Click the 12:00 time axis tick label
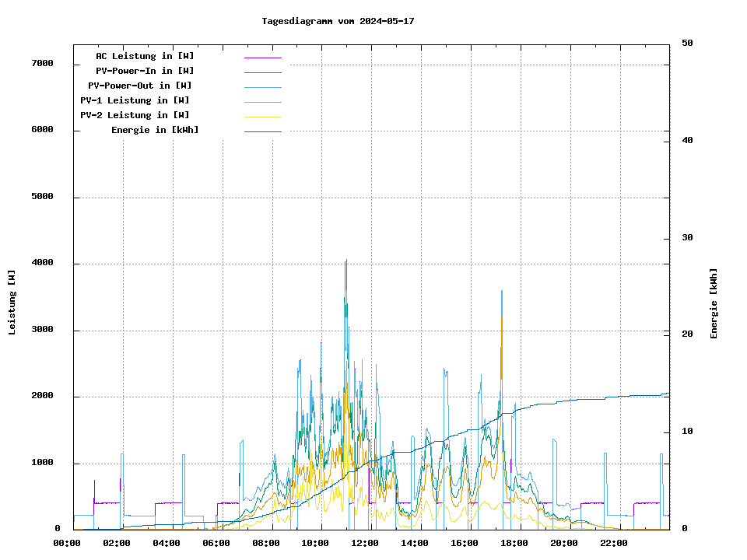The image size is (747, 560). click(365, 543)
